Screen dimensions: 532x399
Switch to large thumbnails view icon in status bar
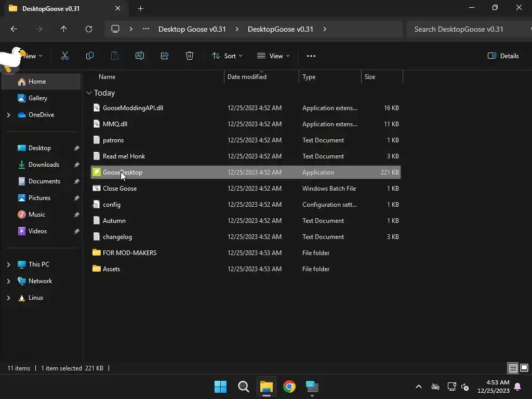coord(524,368)
